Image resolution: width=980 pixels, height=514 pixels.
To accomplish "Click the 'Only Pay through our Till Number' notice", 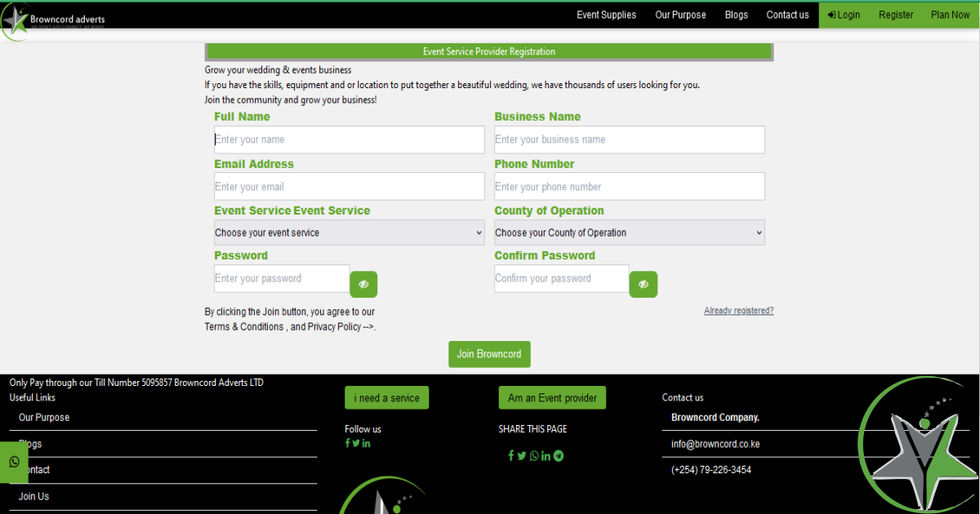I will [x=136, y=383].
